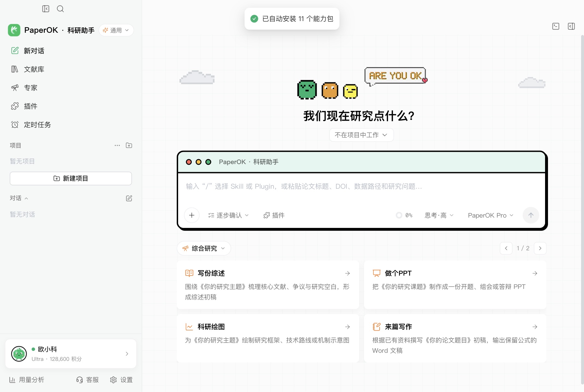Click the green character mascot

click(307, 89)
